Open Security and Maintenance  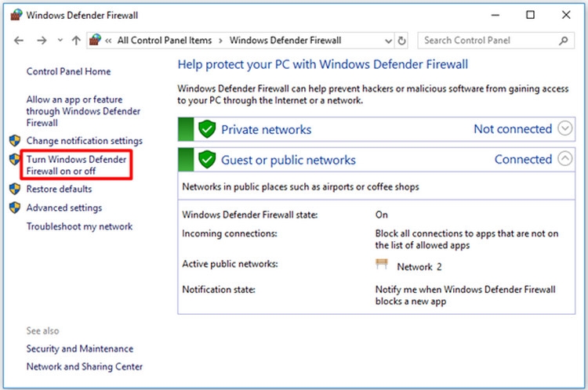tap(79, 348)
